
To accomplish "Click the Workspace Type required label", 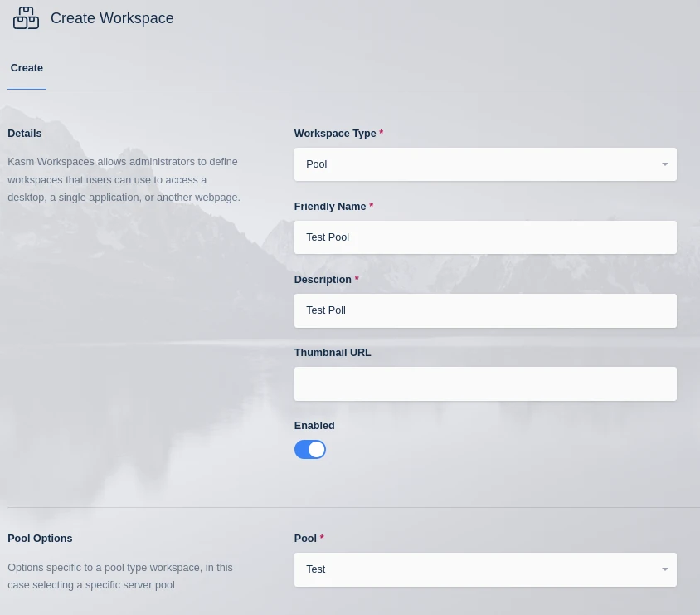I will pyautogui.click(x=335, y=133).
